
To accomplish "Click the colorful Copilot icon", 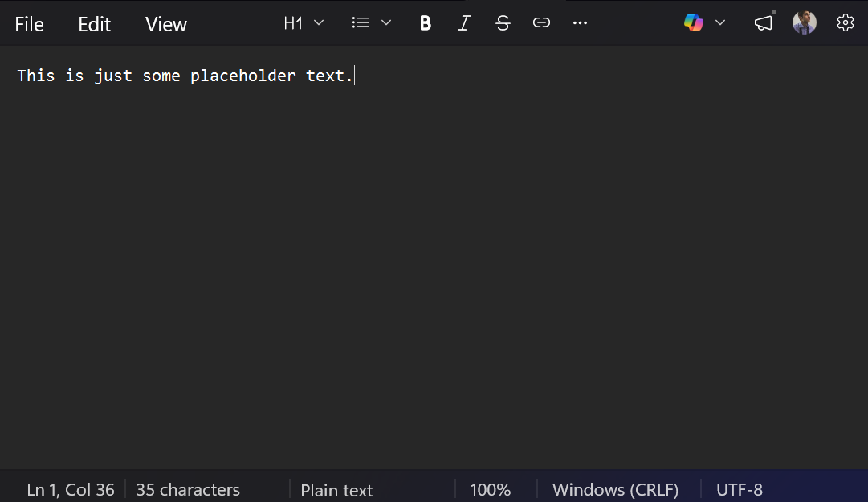I will [x=694, y=23].
